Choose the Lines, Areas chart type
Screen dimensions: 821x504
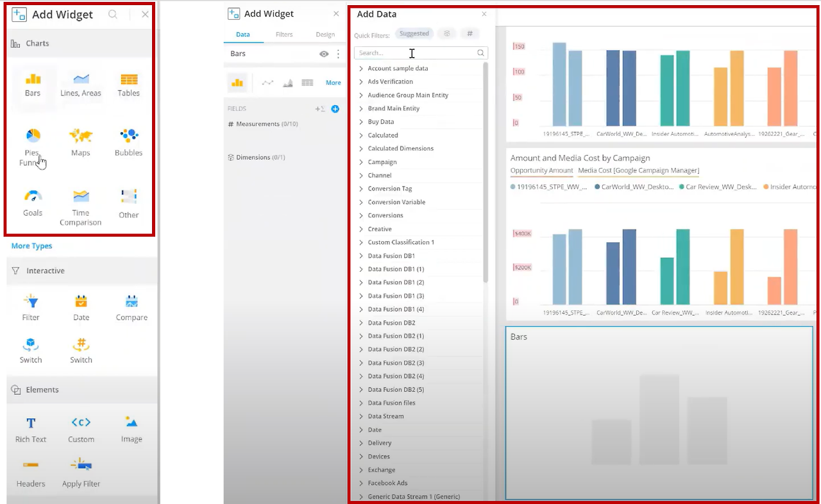[81, 84]
